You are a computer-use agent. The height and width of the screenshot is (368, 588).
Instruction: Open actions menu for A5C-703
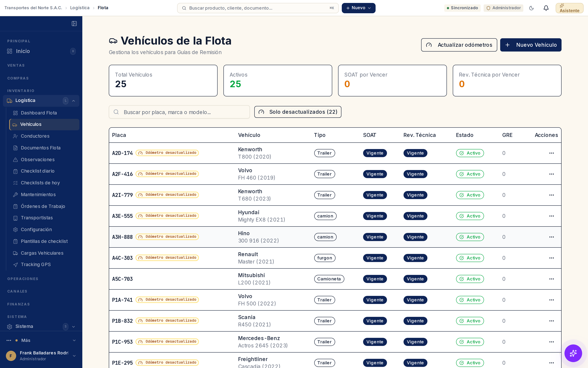point(552,279)
